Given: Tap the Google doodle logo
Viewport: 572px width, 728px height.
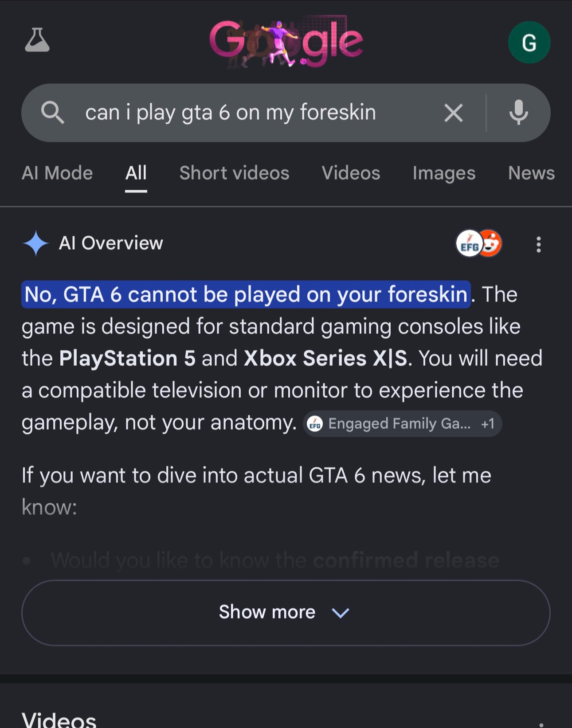Looking at the screenshot, I should click(286, 42).
